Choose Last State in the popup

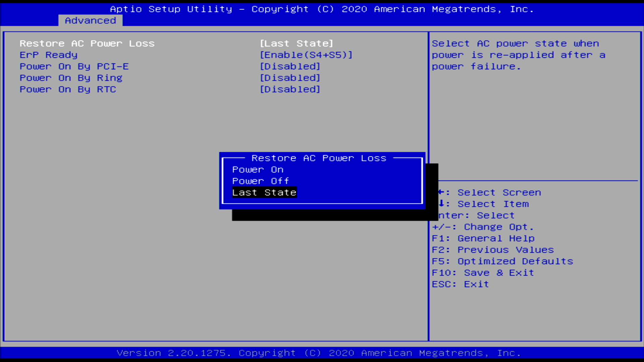point(264,192)
